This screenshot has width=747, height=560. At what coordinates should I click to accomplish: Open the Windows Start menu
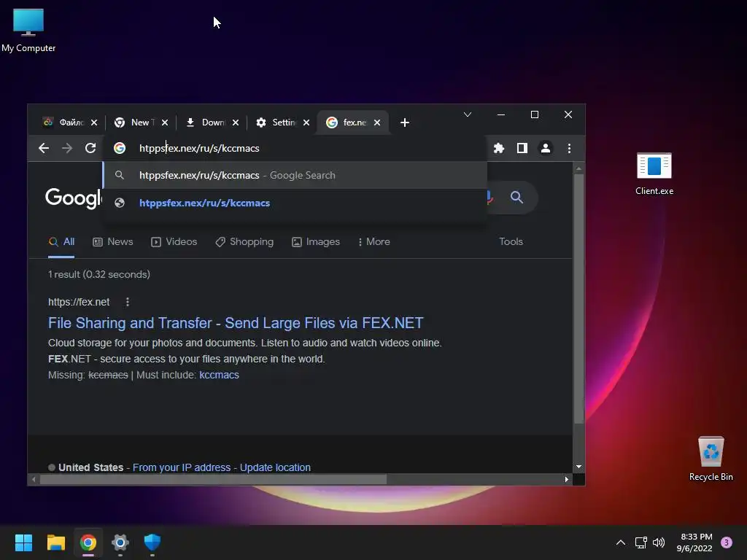click(x=23, y=542)
